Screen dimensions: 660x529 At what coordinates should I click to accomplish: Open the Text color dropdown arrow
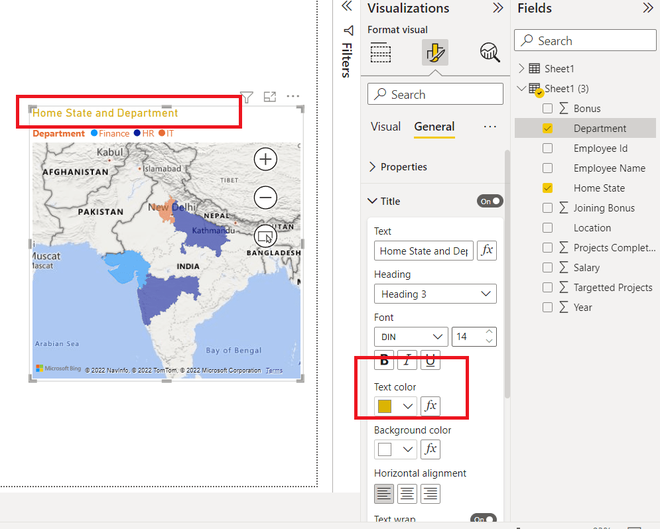pyautogui.click(x=407, y=406)
